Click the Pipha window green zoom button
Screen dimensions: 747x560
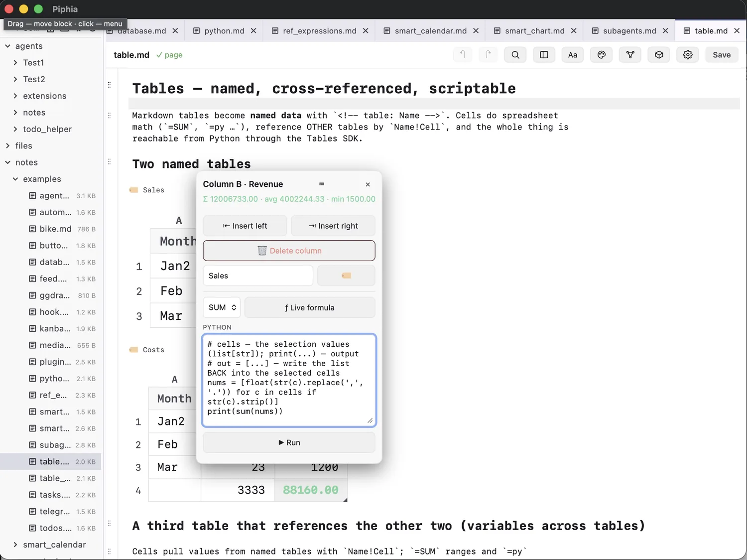coord(38,9)
